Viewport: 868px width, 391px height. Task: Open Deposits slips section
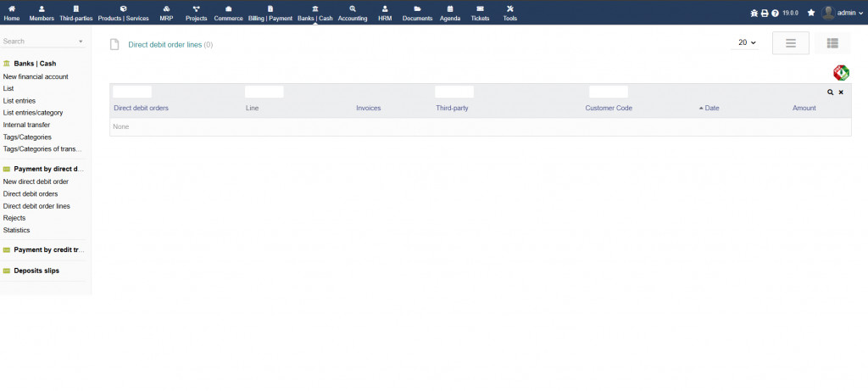(x=36, y=271)
